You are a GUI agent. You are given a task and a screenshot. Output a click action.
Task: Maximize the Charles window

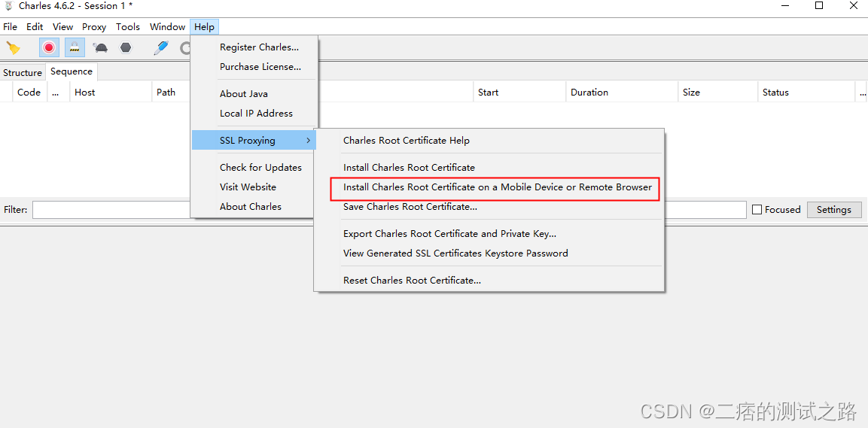(819, 6)
